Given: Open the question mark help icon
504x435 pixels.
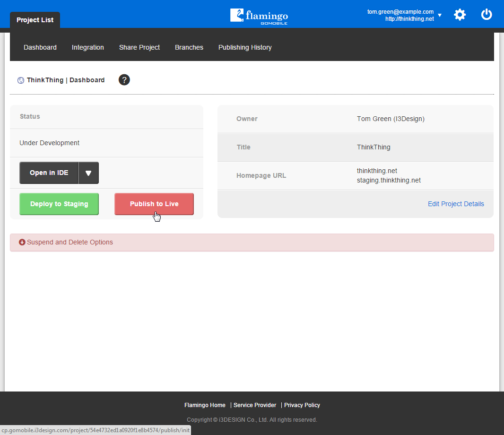Looking at the screenshot, I should (x=124, y=80).
